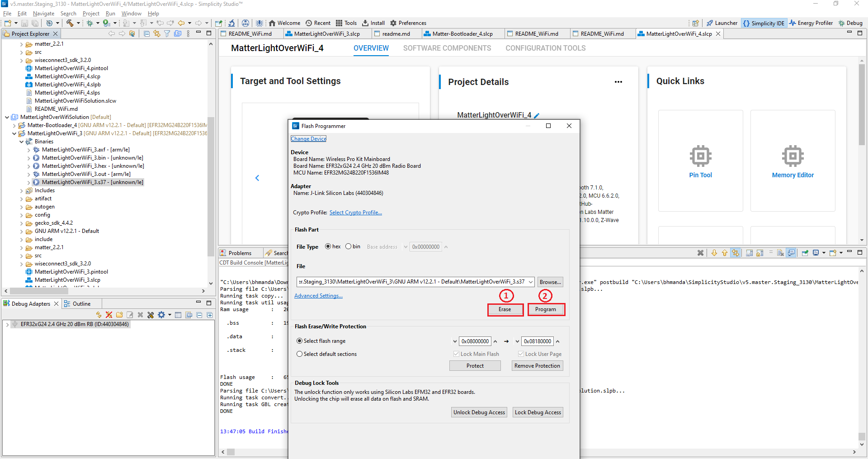Viewport: 868px width, 459px height.
Task: Expand Matter-Bootloader_4 project node
Action: tap(14, 126)
